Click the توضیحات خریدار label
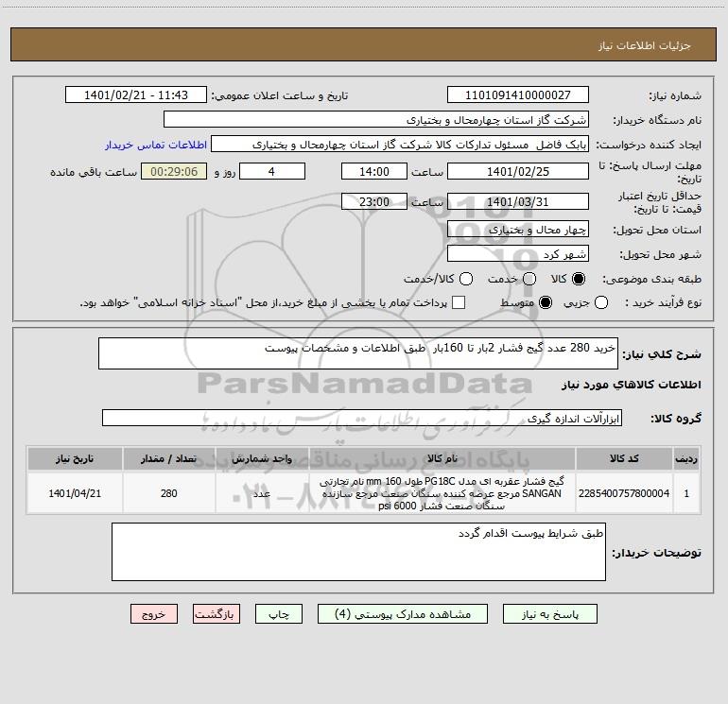The width and height of the screenshot is (728, 704). 656,553
